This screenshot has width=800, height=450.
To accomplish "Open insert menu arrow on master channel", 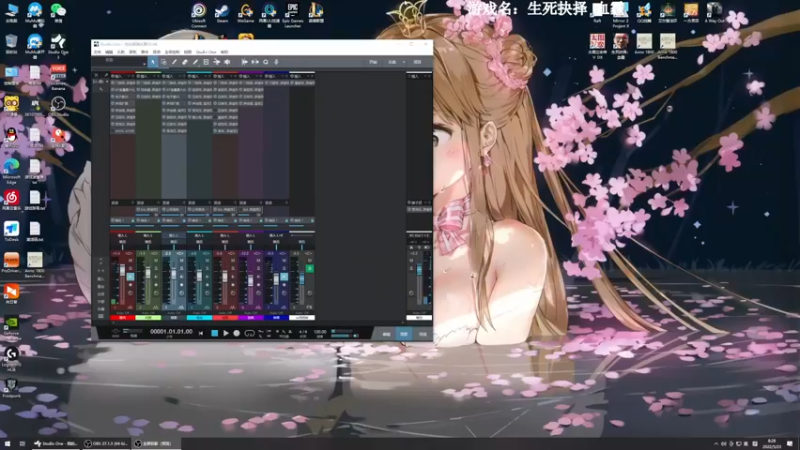I will (x=424, y=76).
